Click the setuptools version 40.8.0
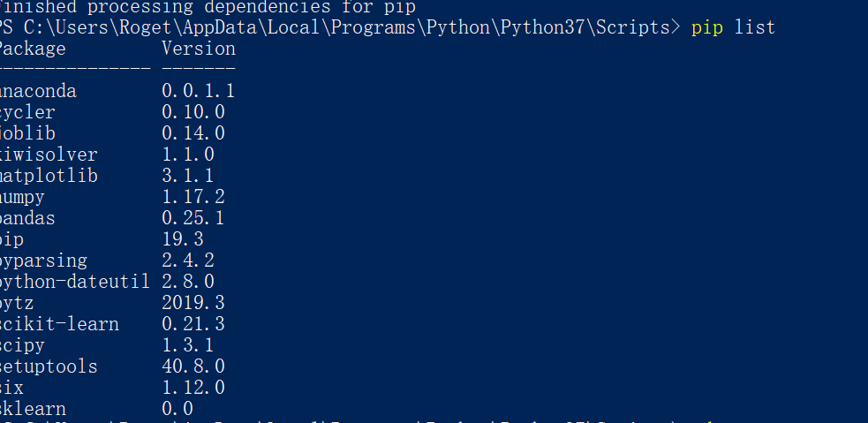The height and width of the screenshot is (423, 868). point(193,366)
